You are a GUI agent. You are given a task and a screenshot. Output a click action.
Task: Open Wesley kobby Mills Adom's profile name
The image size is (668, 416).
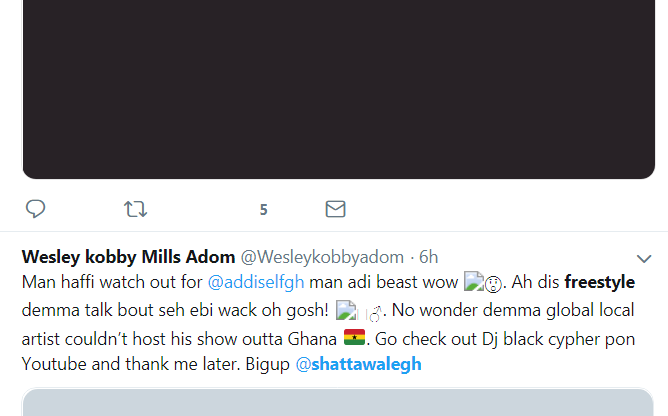128,257
